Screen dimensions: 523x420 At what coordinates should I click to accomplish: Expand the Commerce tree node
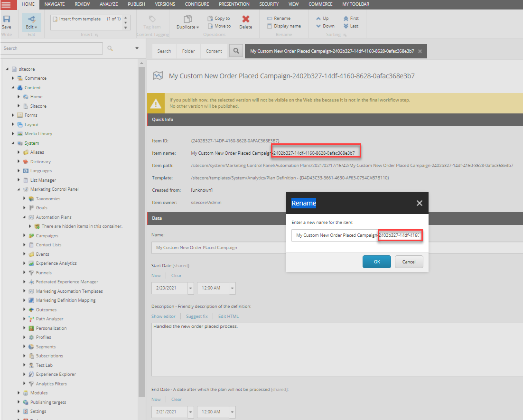tap(13, 78)
